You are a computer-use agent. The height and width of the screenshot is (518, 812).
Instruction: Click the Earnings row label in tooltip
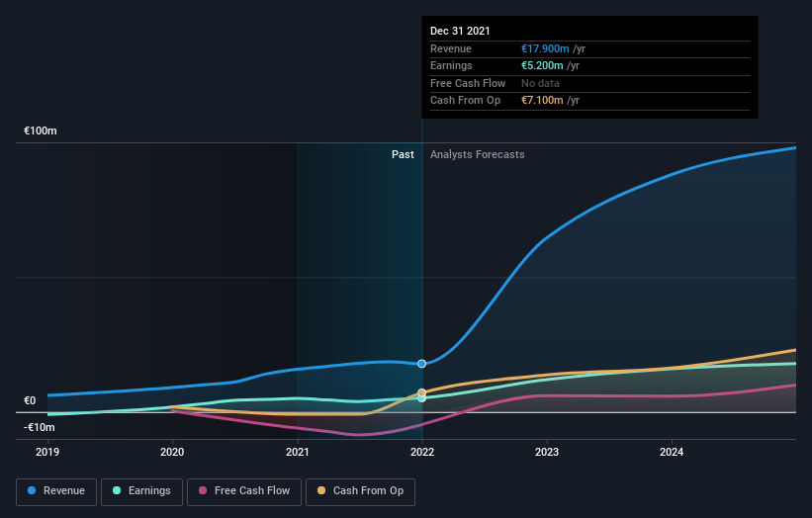(x=451, y=65)
